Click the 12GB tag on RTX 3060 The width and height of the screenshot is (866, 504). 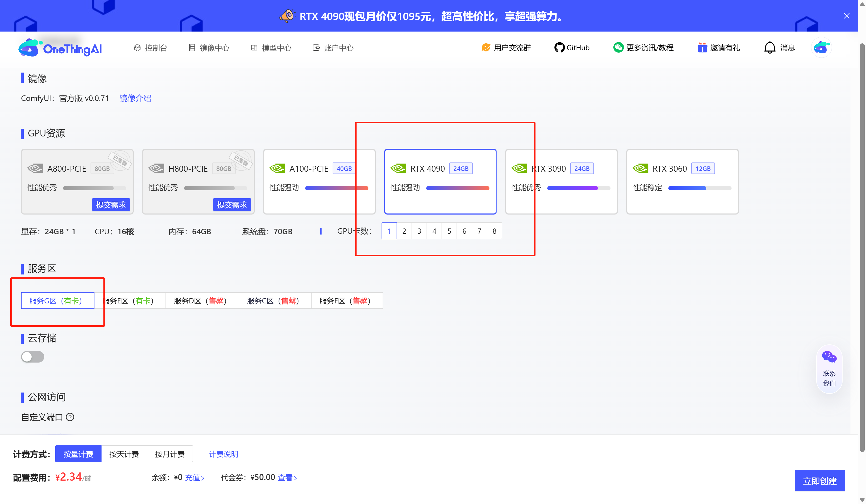[x=703, y=168]
